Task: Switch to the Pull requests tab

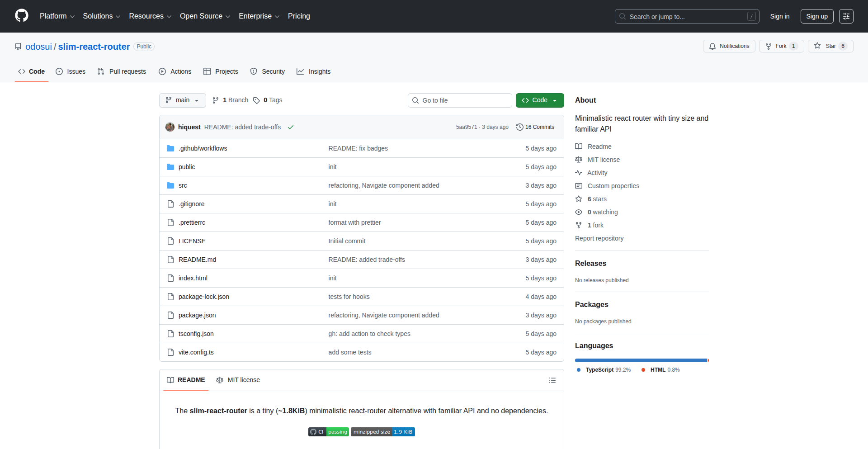Action: (x=122, y=71)
